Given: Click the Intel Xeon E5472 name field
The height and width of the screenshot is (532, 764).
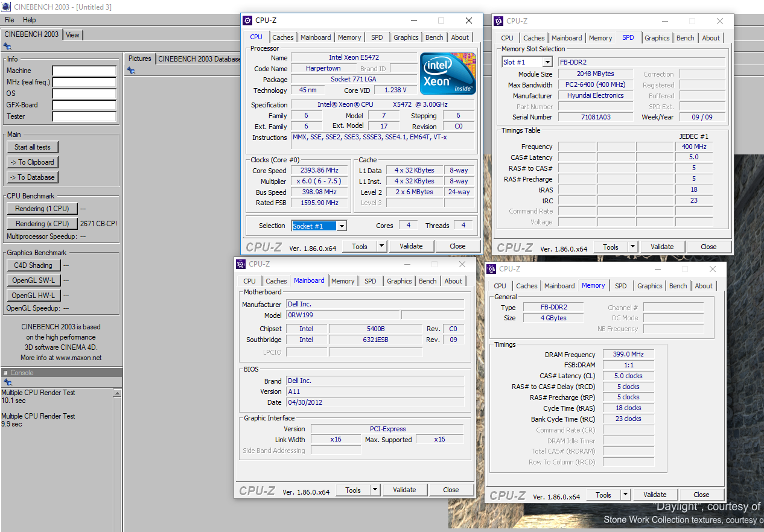Looking at the screenshot, I should (x=354, y=58).
